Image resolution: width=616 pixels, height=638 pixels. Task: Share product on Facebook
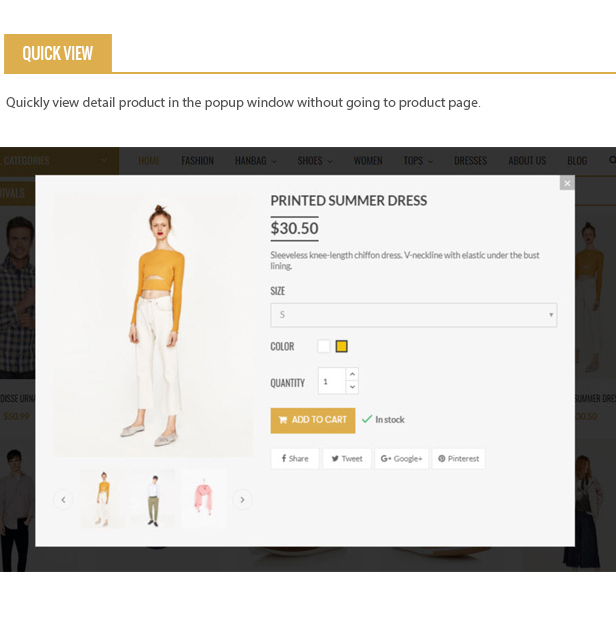pos(295,459)
